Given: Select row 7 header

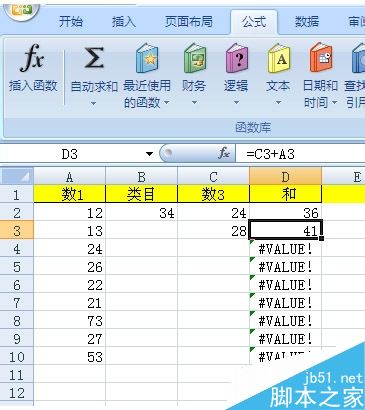Looking at the screenshot, I should [17, 302].
